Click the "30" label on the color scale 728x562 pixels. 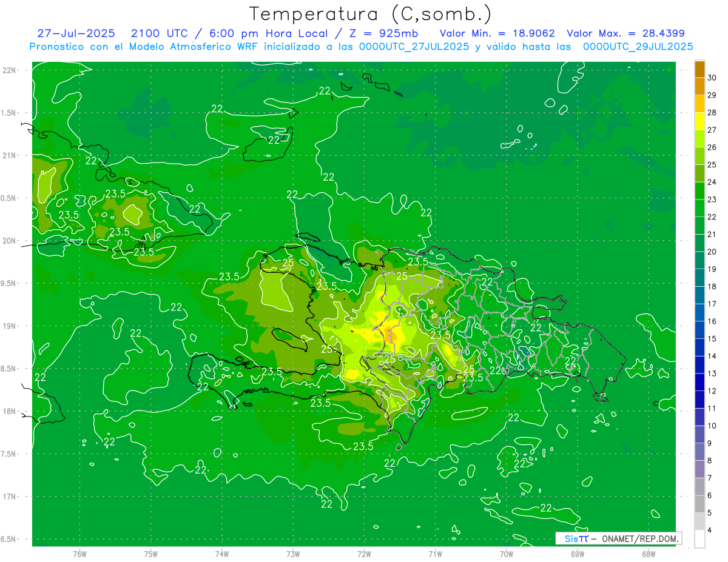[x=712, y=78]
